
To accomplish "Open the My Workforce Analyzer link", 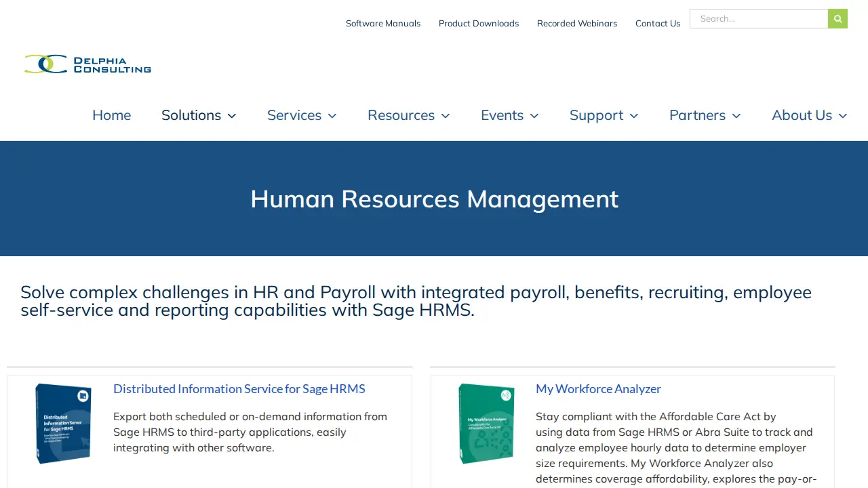I will point(598,389).
